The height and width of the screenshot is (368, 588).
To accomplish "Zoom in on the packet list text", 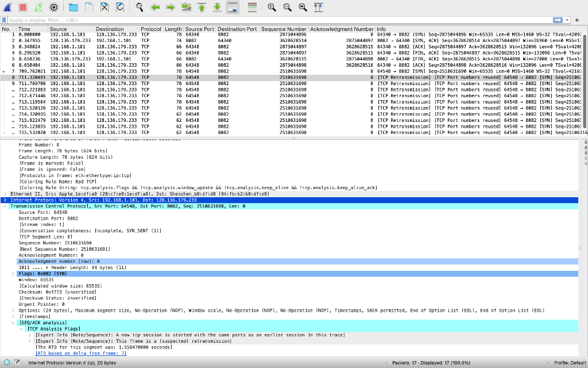I will (x=270, y=7).
